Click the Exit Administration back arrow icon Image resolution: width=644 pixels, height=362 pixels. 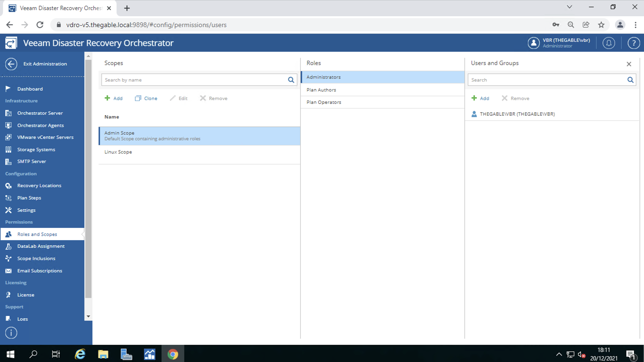(x=11, y=64)
